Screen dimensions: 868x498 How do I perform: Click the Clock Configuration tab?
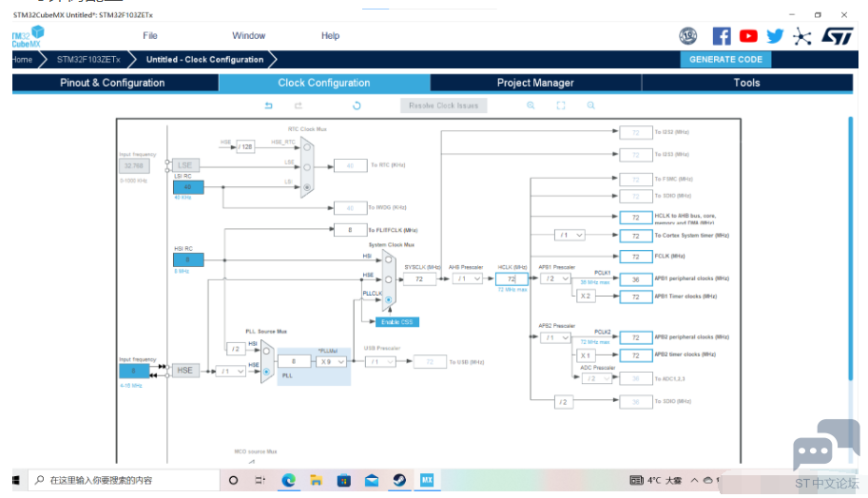click(x=324, y=83)
